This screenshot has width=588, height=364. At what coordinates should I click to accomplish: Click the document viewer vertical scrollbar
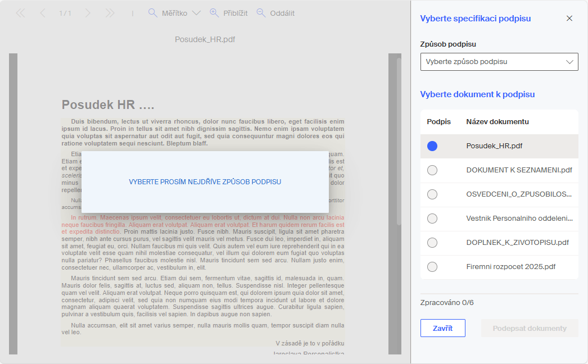click(399, 142)
